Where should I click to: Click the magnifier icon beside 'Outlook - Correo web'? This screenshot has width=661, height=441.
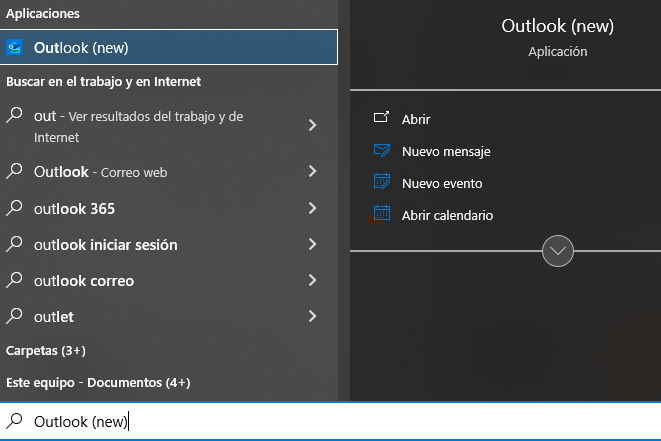coord(14,171)
